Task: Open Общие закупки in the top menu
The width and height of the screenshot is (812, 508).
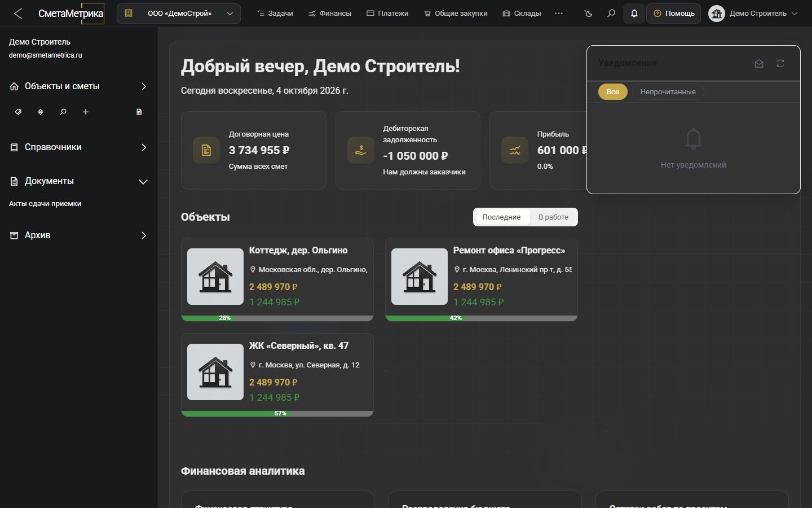Action: tap(456, 14)
